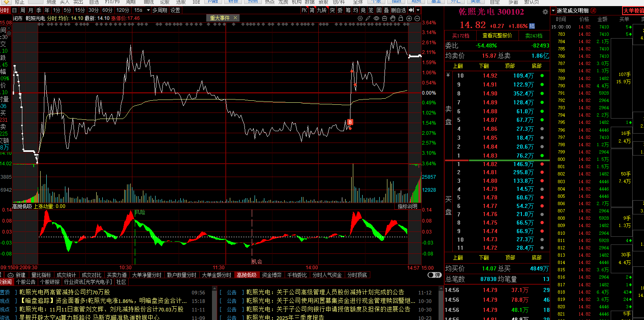Click the ¥ icon beside sell orders
The width and height of the screenshot is (644, 320).
(x=448, y=75)
